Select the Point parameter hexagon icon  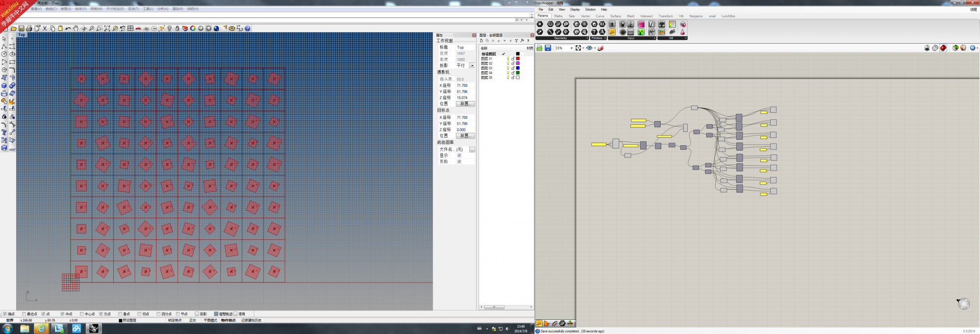(540, 24)
